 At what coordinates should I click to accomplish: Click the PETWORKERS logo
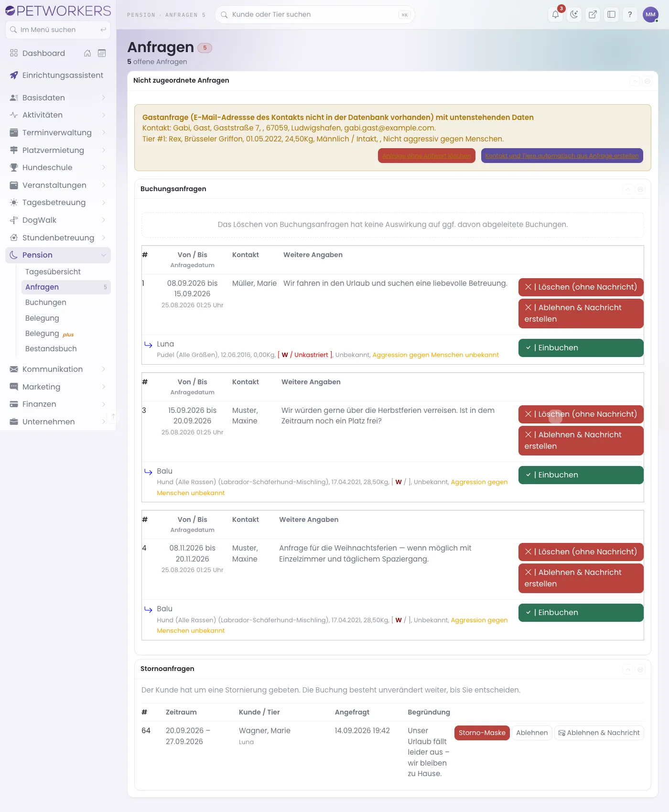[x=58, y=11]
